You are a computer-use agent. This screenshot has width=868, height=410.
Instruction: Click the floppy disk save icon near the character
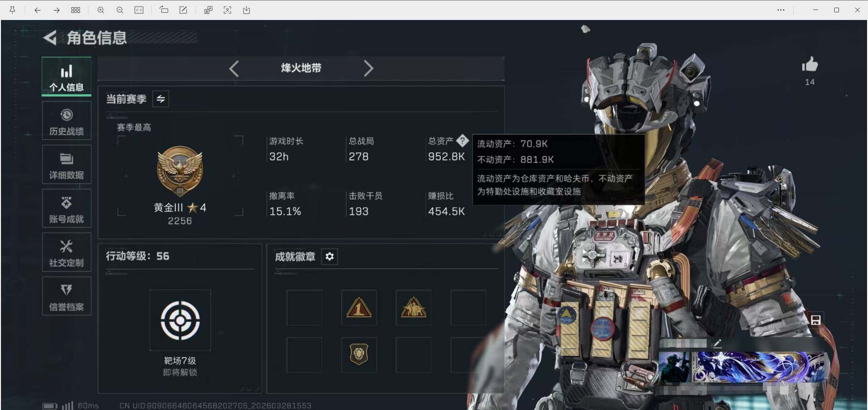click(x=815, y=320)
